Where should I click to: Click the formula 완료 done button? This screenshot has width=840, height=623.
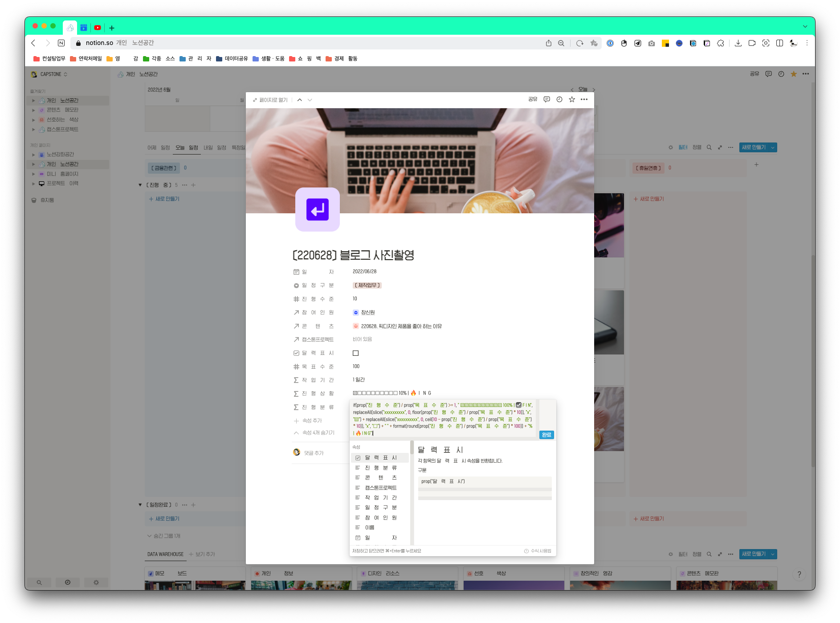[546, 435]
